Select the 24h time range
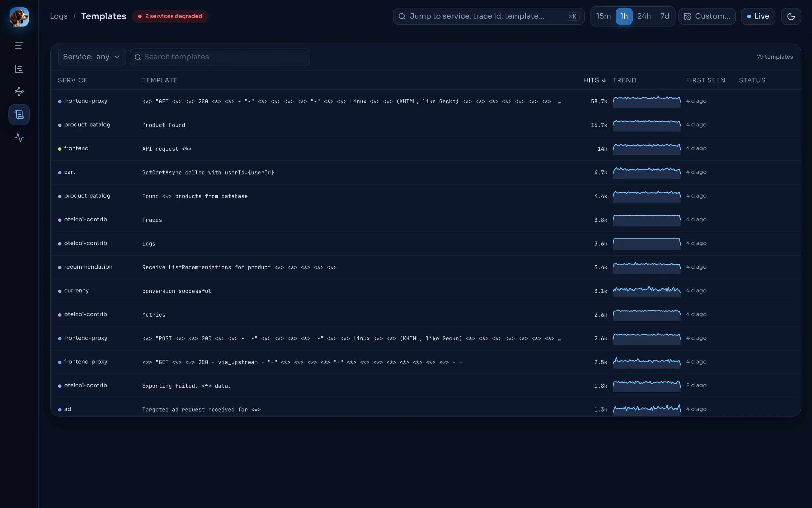 click(644, 16)
